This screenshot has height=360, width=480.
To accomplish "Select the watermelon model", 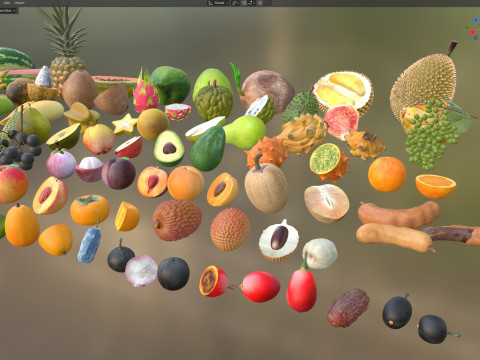I will [x=16, y=59].
